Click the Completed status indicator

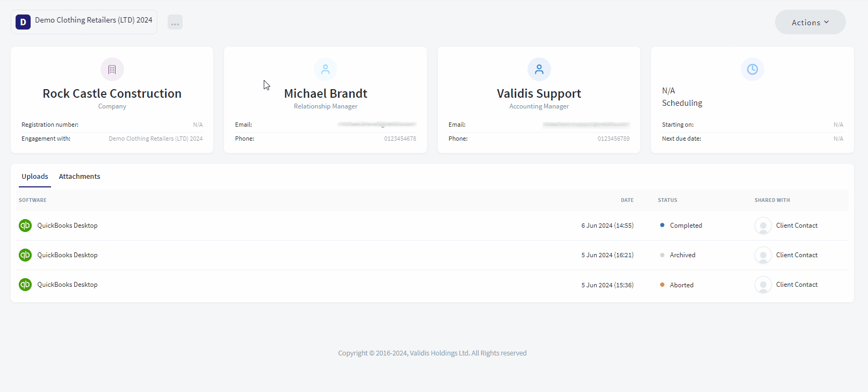pyautogui.click(x=681, y=226)
